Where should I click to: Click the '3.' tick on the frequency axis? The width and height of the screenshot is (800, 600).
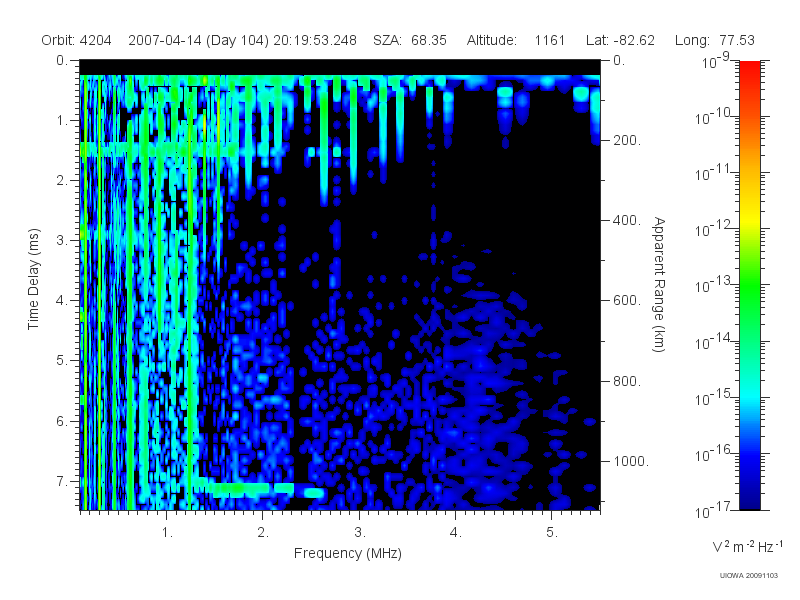360,533
